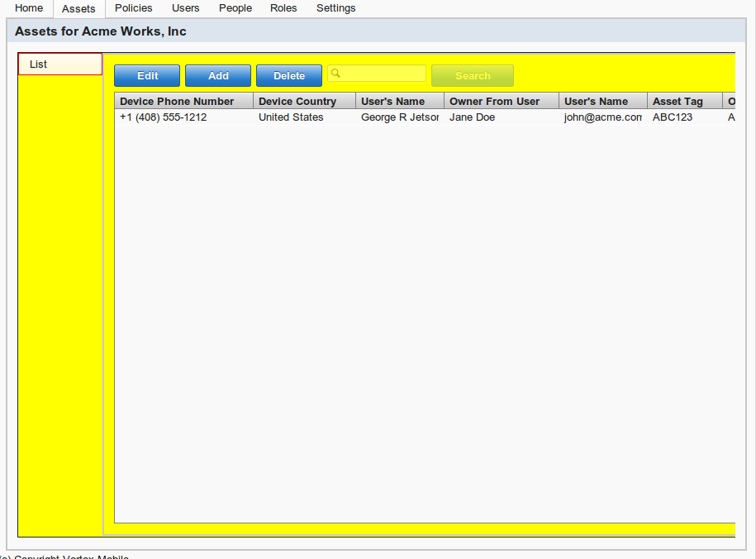Screen dimensions: 756x559
Task: Open the Home tab
Action: click(x=29, y=8)
